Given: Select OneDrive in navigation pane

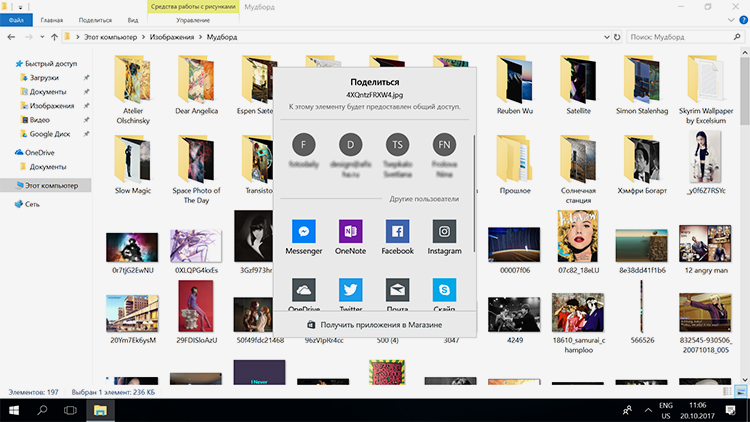Looking at the screenshot, I should (40, 153).
